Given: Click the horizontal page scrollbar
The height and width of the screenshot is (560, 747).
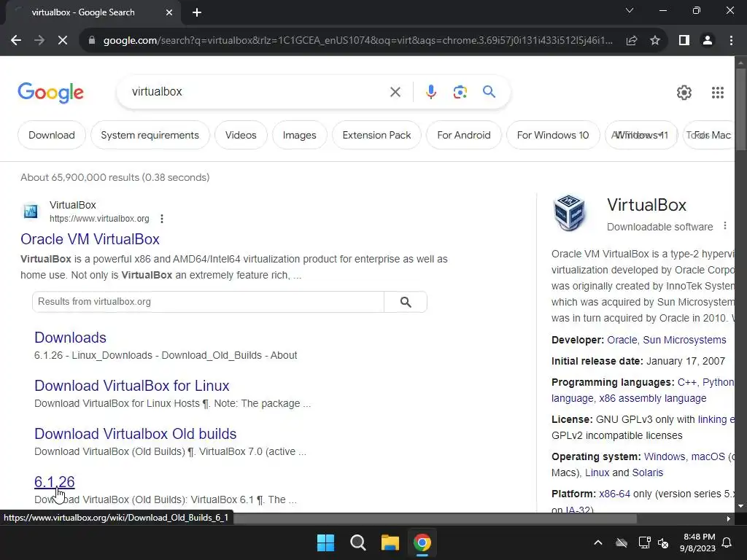Looking at the screenshot, I should (x=435, y=518).
